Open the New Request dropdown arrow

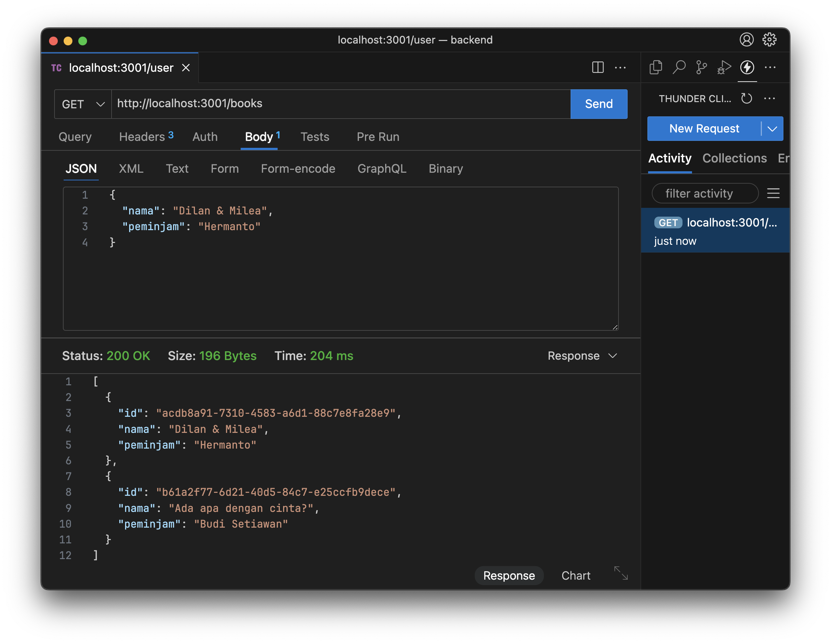(772, 129)
